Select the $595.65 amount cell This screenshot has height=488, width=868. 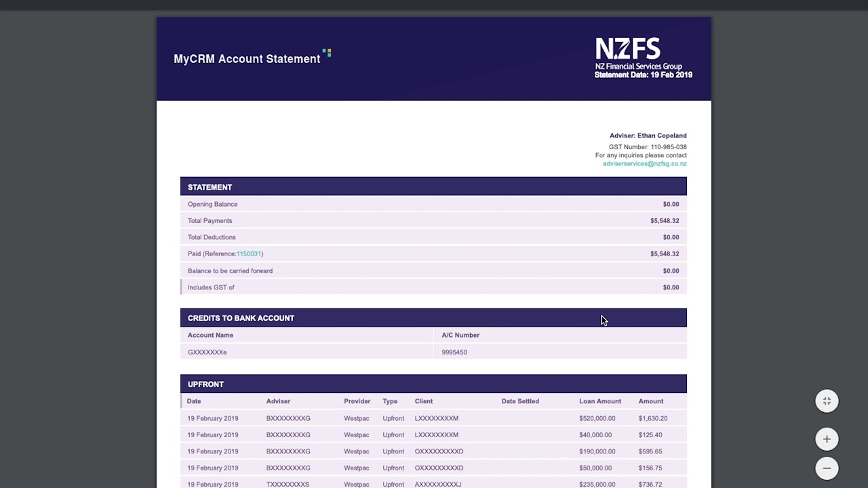tap(650, 451)
